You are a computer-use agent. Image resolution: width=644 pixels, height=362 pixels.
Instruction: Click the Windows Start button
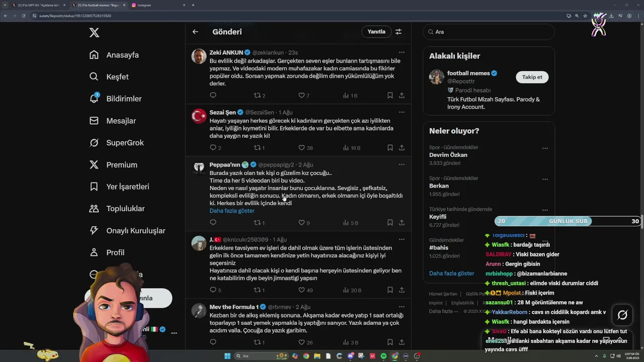pyautogui.click(x=227, y=356)
